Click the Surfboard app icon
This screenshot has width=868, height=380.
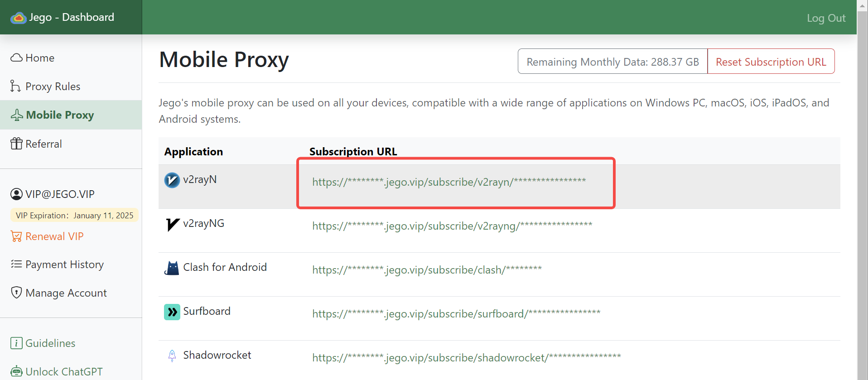pyautogui.click(x=172, y=312)
